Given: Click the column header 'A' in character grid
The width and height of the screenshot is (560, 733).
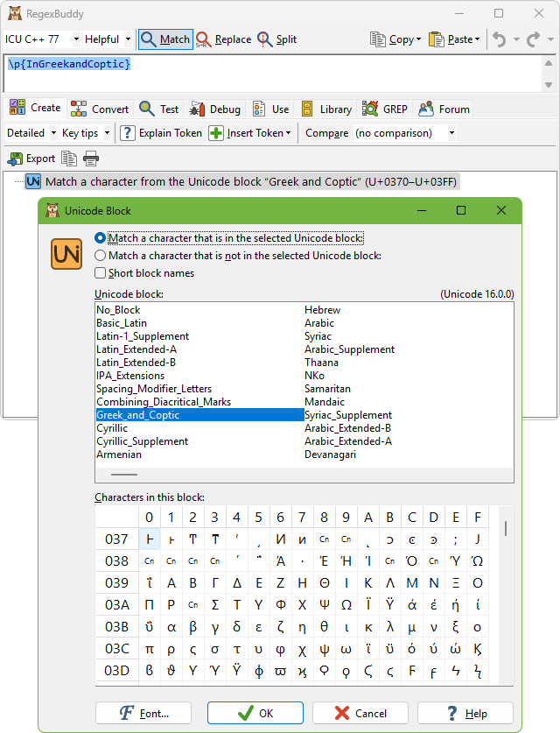Looking at the screenshot, I should [368, 518].
